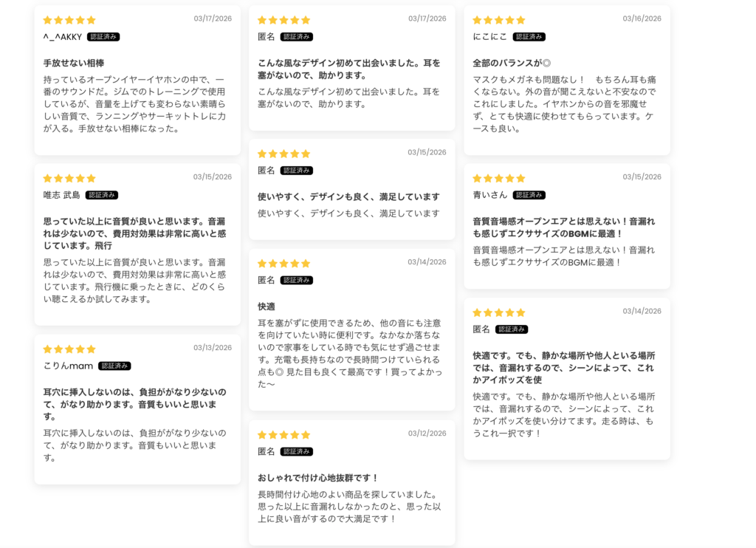The height and width of the screenshot is (548, 756).
Task: Click the 認証済み badge next to こりんmam
Action: tap(114, 366)
